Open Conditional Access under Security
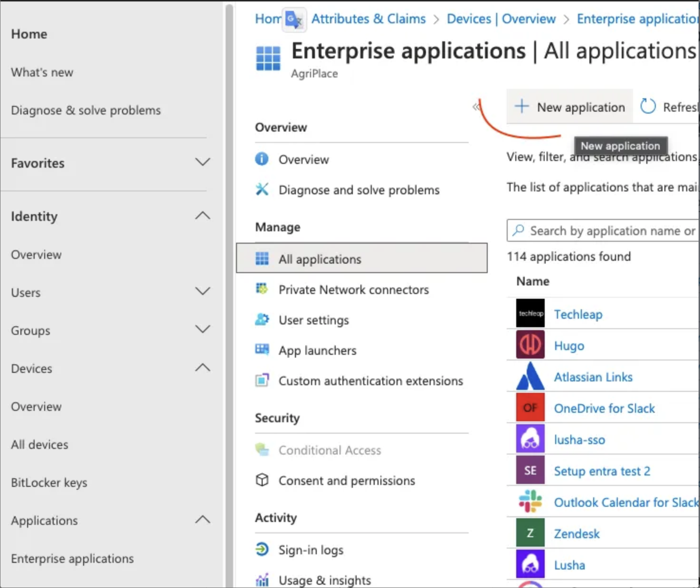This screenshot has width=700, height=588. 330,450
